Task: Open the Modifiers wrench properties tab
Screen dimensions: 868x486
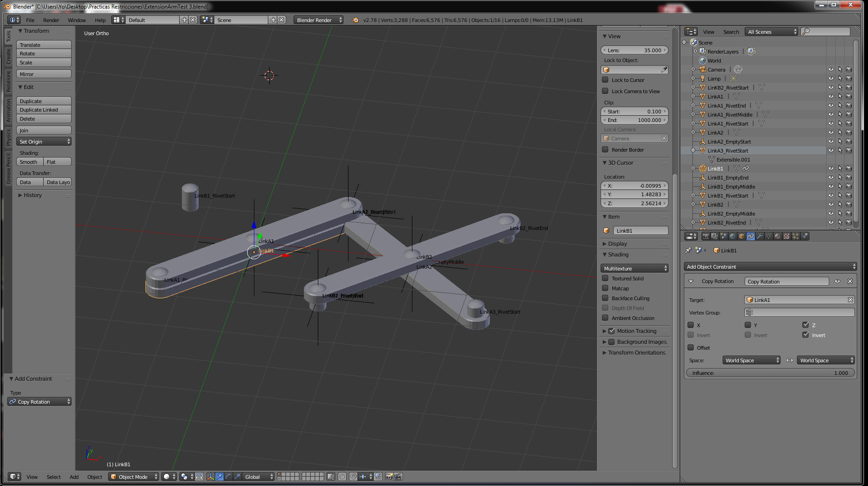Action: [x=759, y=236]
